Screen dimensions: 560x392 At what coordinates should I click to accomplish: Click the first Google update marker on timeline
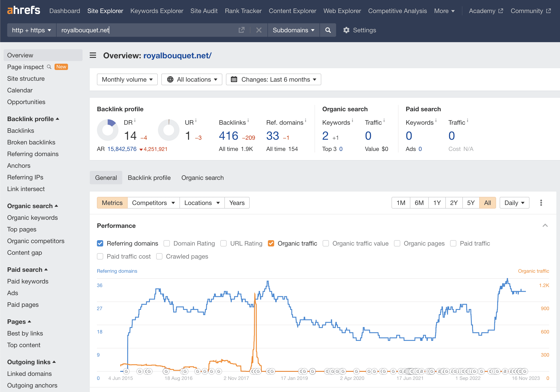[x=126, y=371]
